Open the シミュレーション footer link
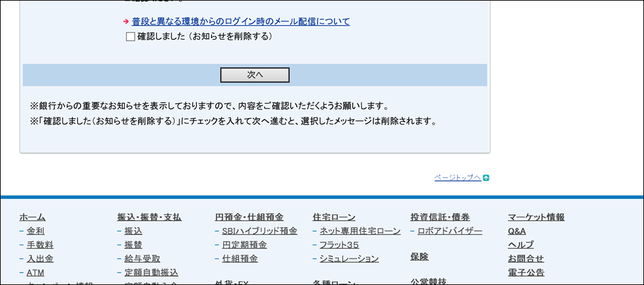 tap(349, 259)
